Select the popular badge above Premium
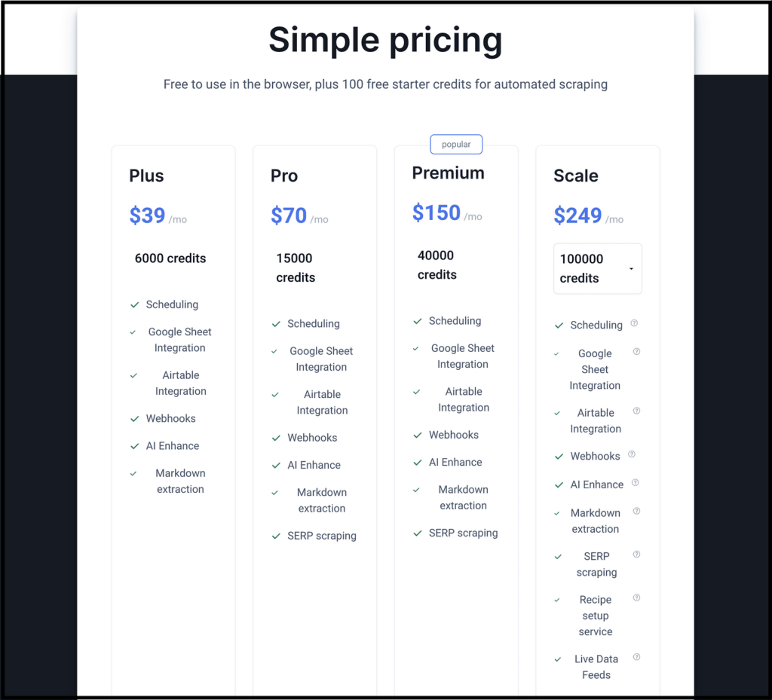Image resolution: width=772 pixels, height=700 pixels. click(x=456, y=144)
